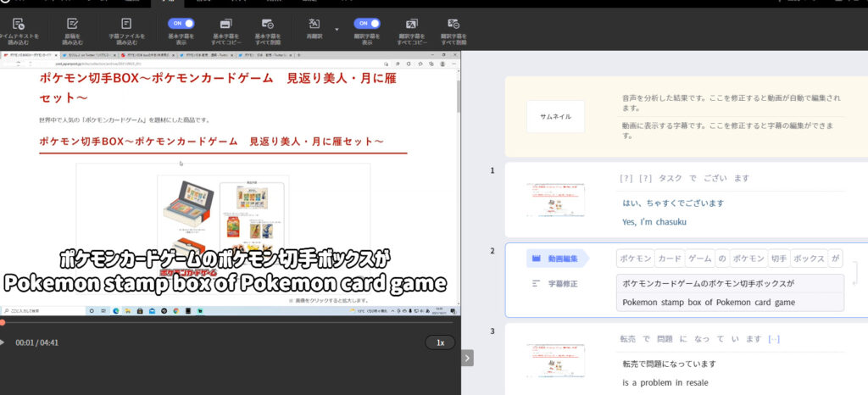
Task: Select the thumbnail of subtitle 1
Action: pos(555,200)
